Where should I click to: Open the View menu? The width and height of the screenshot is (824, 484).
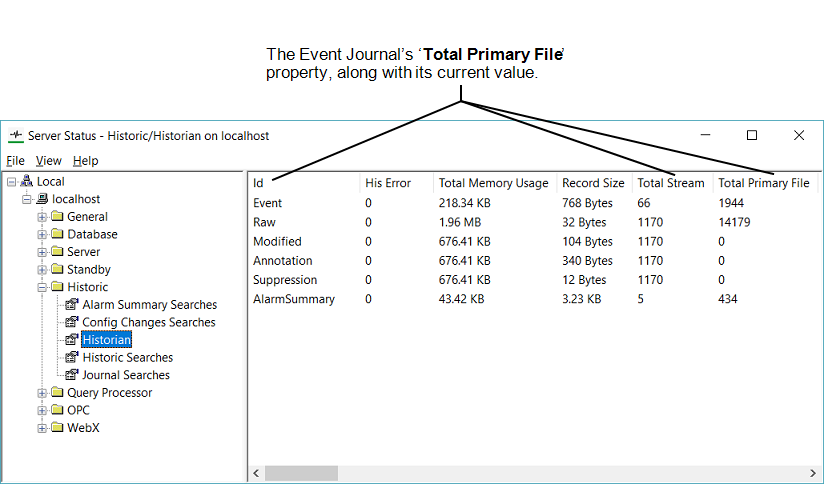coord(48,161)
